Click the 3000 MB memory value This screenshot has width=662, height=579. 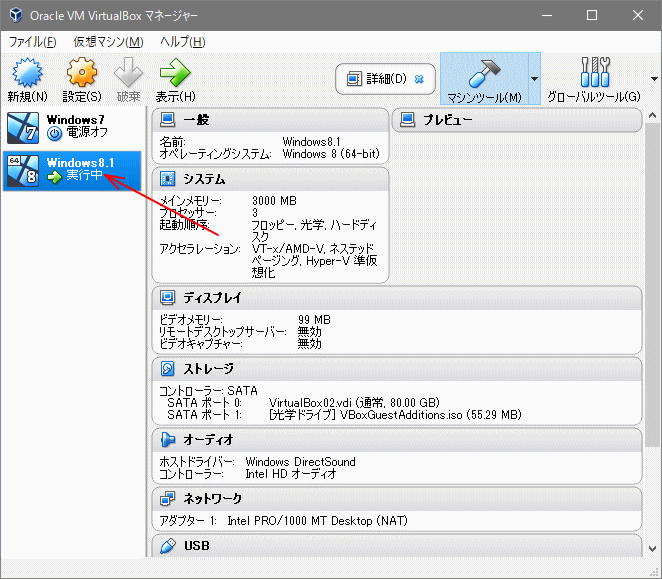click(x=274, y=201)
